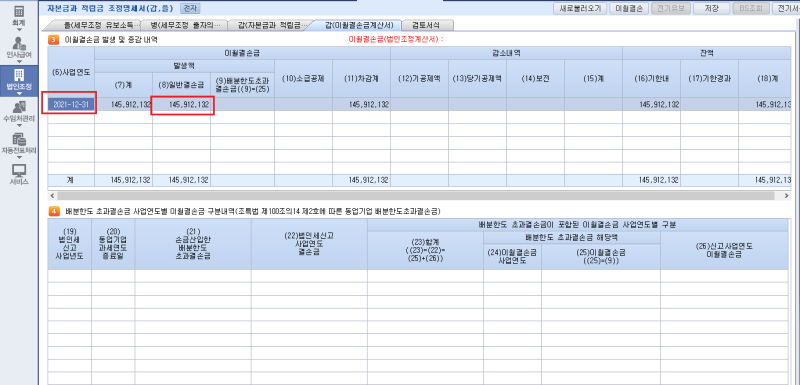Switch to the 을(세무조정 유보소득 tab
Image resolution: width=800 pixels, height=385 pixels.
click(x=95, y=25)
